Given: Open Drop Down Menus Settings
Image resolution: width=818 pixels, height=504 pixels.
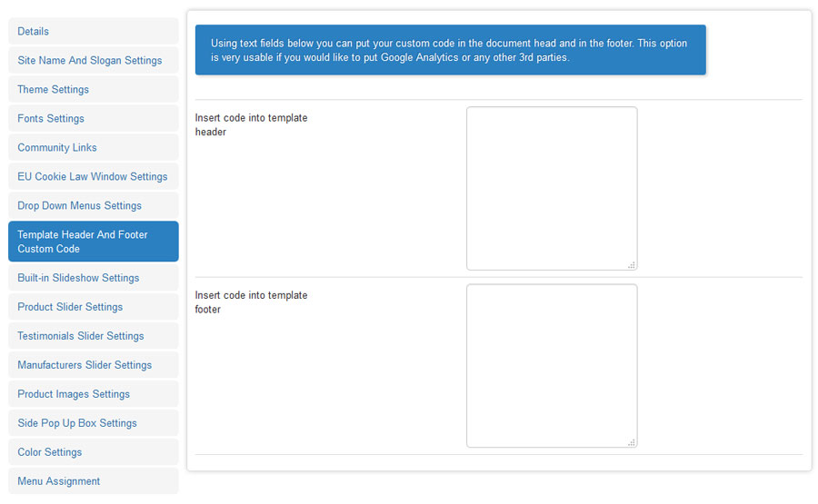Looking at the screenshot, I should coord(94,206).
